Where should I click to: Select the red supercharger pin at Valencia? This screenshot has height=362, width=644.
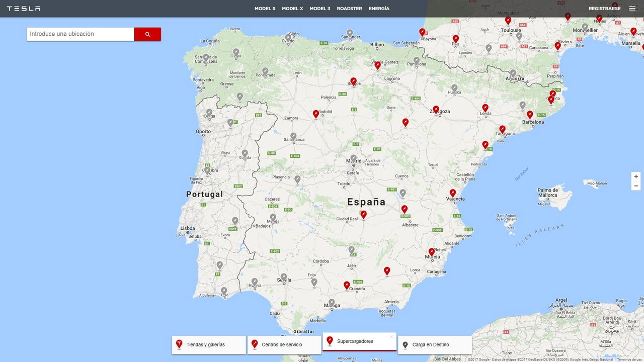tap(453, 193)
